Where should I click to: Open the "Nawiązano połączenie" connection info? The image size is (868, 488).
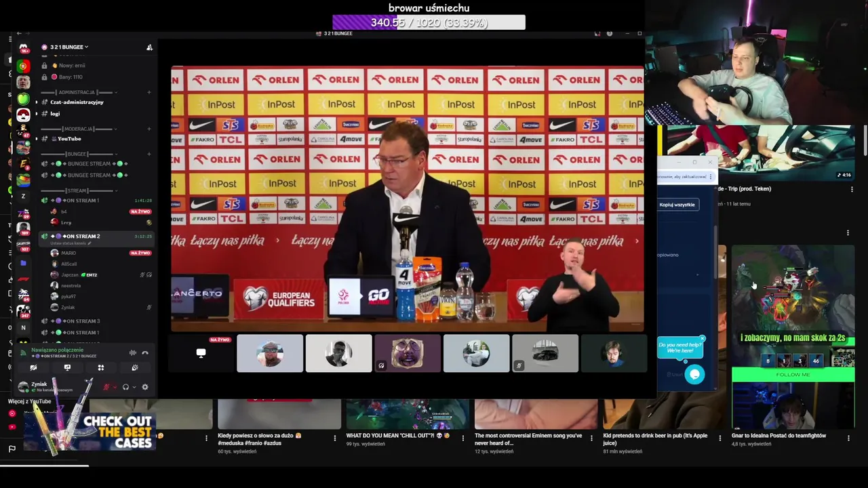[57, 350]
